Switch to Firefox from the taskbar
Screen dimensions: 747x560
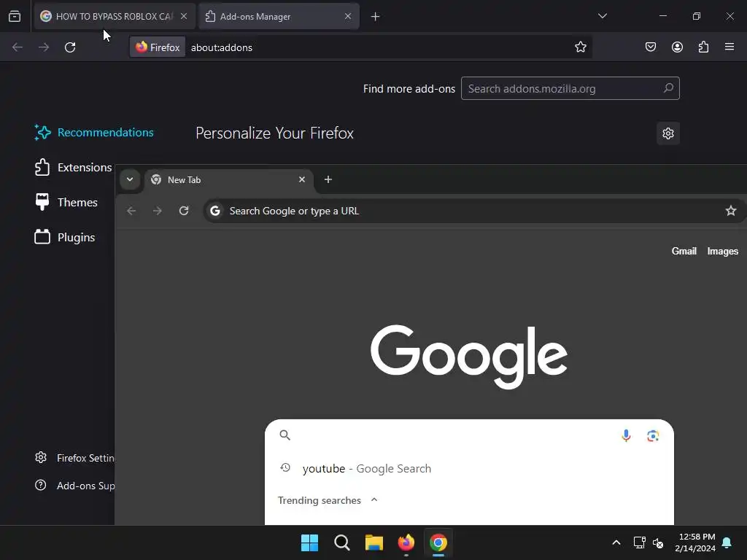point(406,542)
